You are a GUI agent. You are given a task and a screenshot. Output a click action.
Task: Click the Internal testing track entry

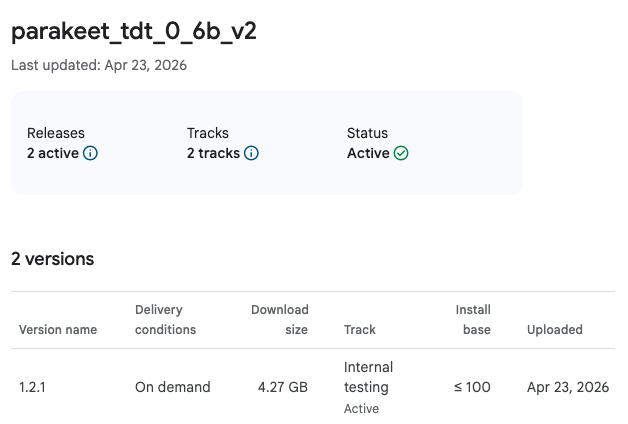point(368,377)
